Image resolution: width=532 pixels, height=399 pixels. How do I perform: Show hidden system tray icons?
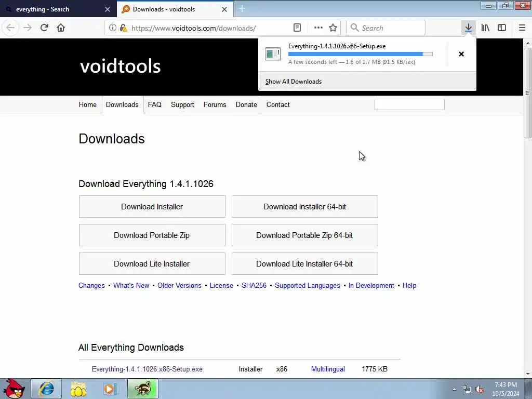(x=454, y=390)
